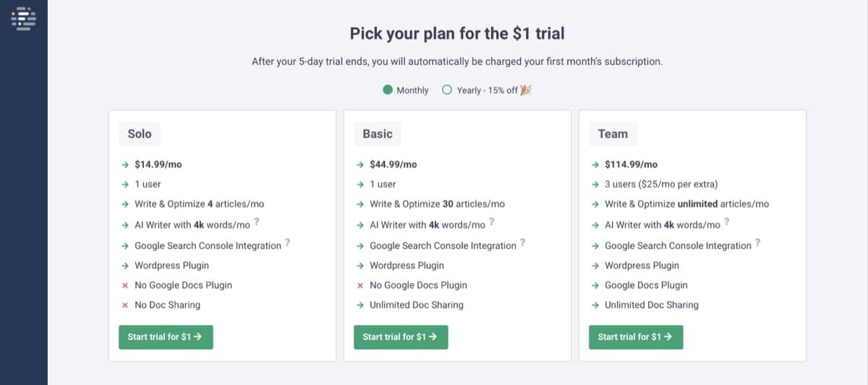Screen dimensions: 868x385
Task: Select the Yearly 15% off radio button
Action: [447, 90]
